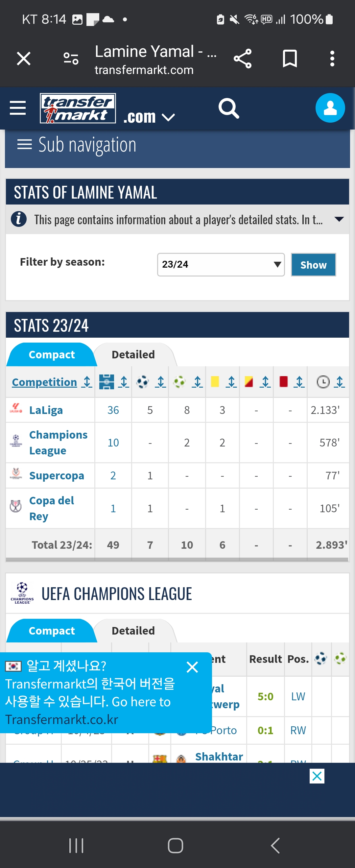Dismiss the Korean version popup
The height and width of the screenshot is (868, 355).
coord(192,667)
